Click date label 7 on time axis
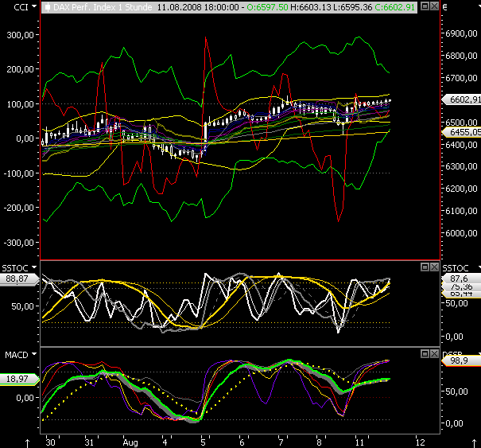This screenshot has height=448, width=481. point(281,442)
